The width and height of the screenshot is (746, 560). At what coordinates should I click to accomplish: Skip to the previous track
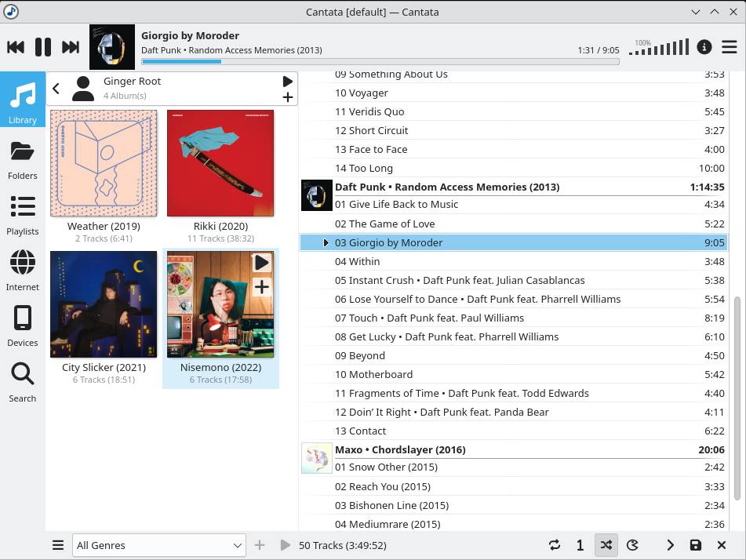[16, 47]
